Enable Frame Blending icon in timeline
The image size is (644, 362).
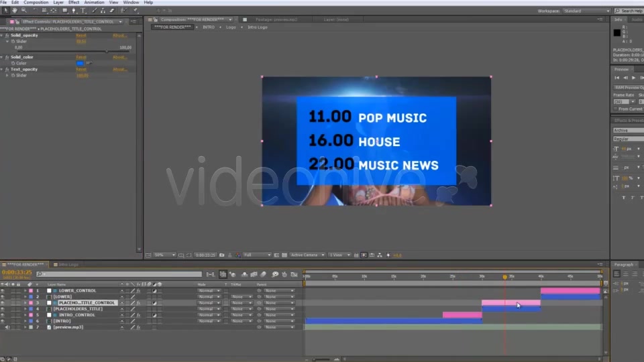point(254,274)
